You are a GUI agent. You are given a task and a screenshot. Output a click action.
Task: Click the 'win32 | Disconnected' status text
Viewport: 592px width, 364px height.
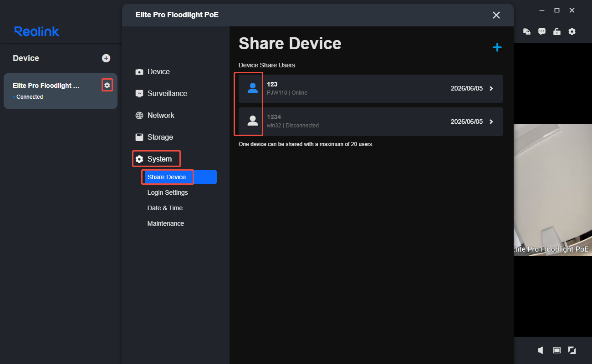pyautogui.click(x=293, y=126)
